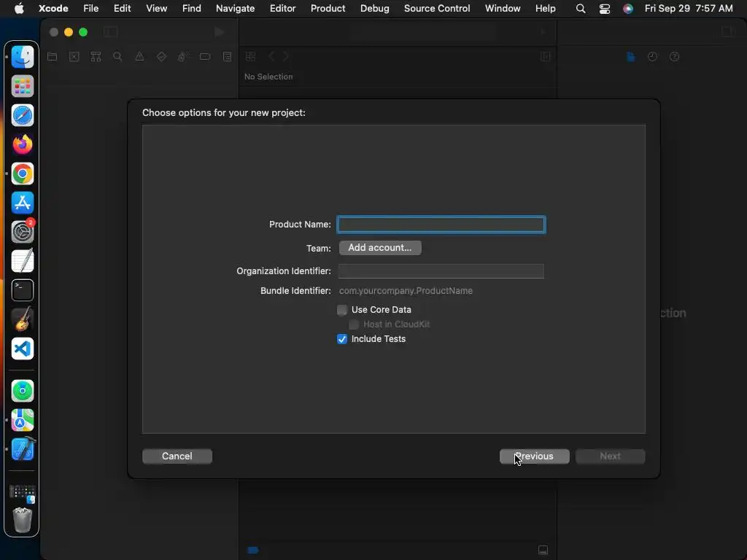
Task: Open the Product menu
Action: point(328,9)
